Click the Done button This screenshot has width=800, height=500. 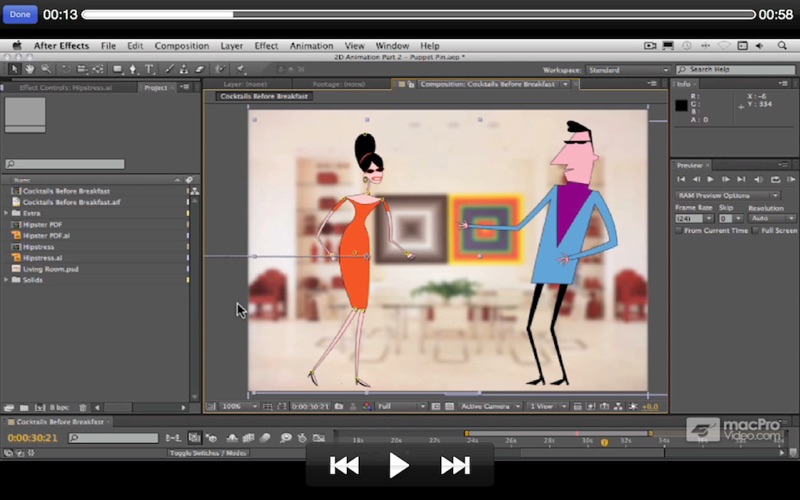tap(20, 14)
